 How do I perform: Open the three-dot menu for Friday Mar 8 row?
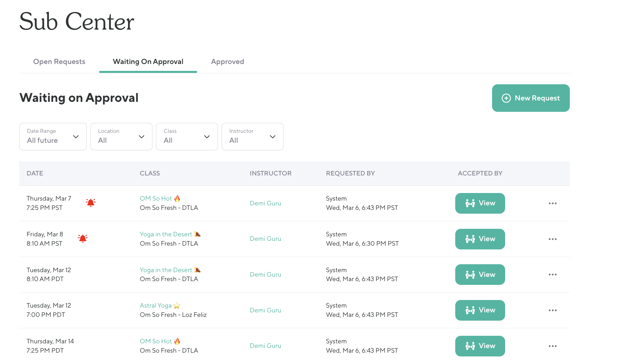pyautogui.click(x=552, y=239)
